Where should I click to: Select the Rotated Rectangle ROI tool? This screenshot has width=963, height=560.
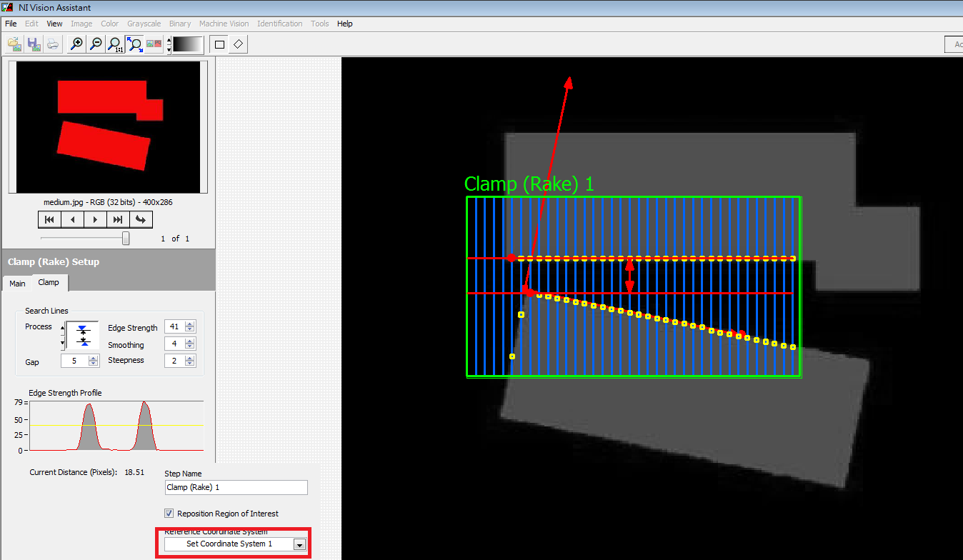(x=239, y=44)
